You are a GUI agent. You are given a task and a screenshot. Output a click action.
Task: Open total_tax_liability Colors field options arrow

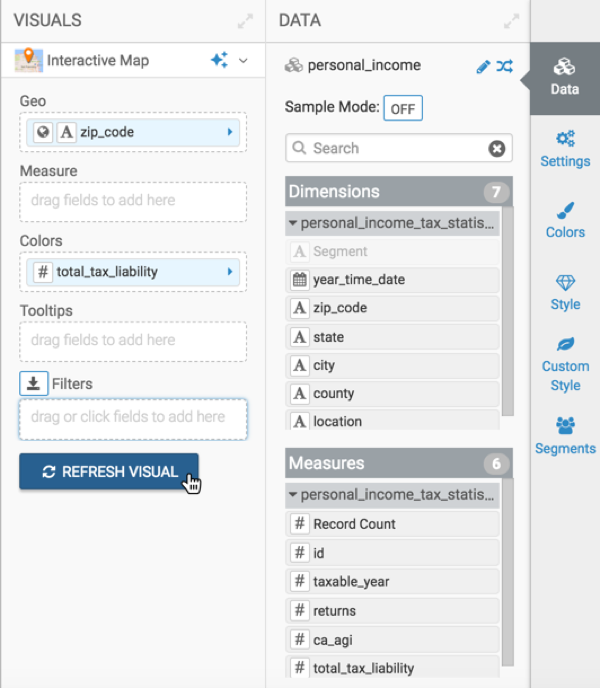(x=231, y=271)
